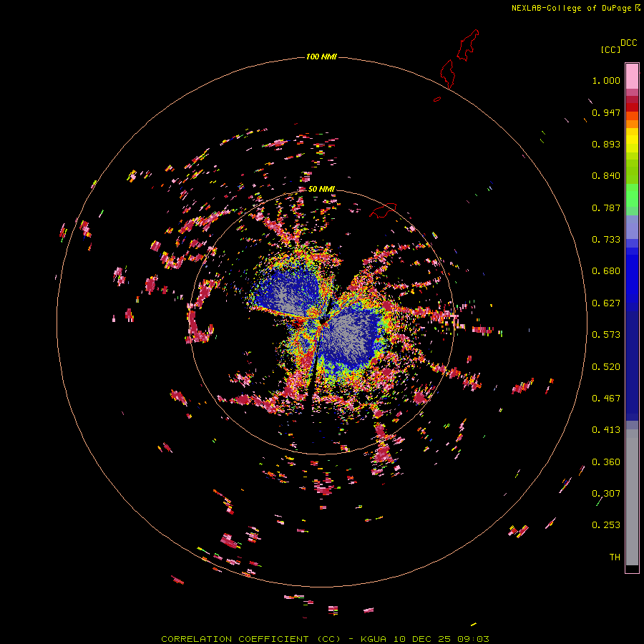Click the 0.947 scale value

[606, 112]
